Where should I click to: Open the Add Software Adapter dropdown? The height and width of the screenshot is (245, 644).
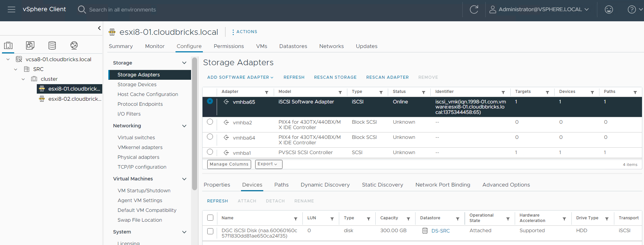tap(240, 77)
